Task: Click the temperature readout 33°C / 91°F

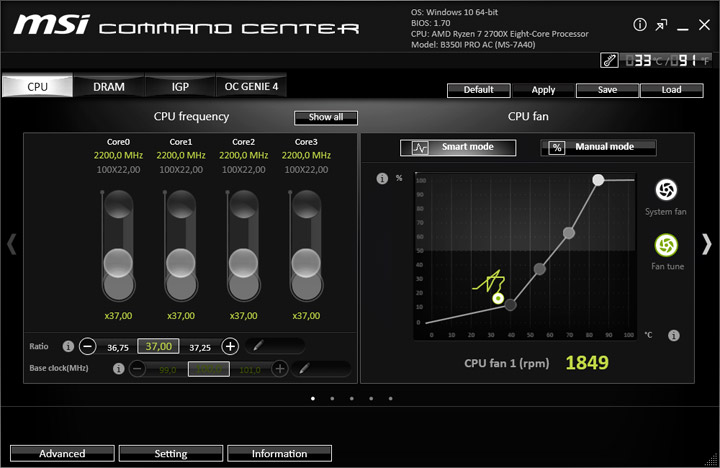Action: [x=668, y=60]
